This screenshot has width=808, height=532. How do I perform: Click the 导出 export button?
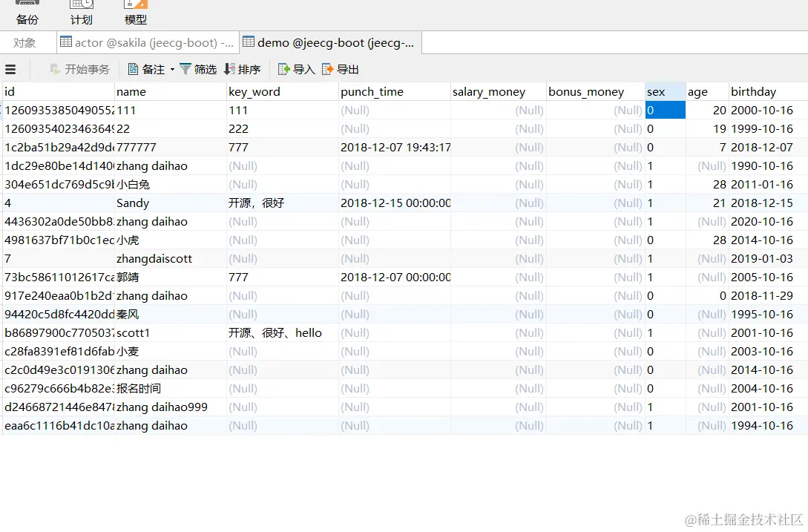(340, 69)
